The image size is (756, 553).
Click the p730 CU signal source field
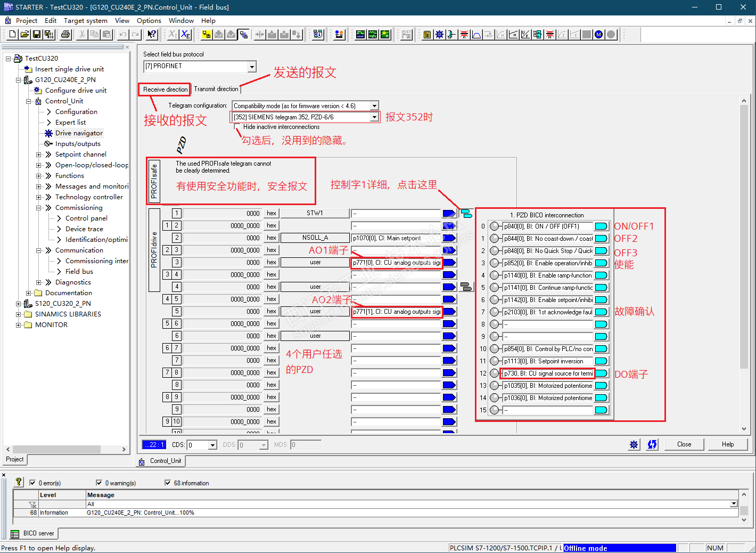click(x=548, y=373)
